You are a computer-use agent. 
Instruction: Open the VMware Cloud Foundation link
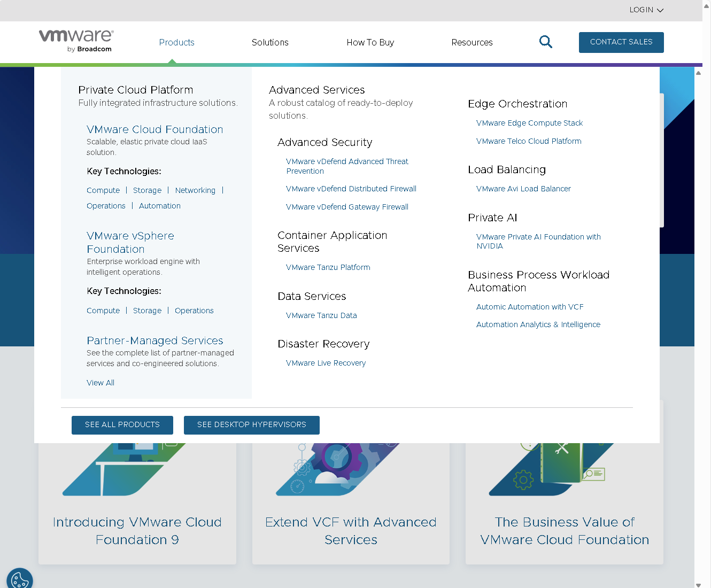click(154, 129)
